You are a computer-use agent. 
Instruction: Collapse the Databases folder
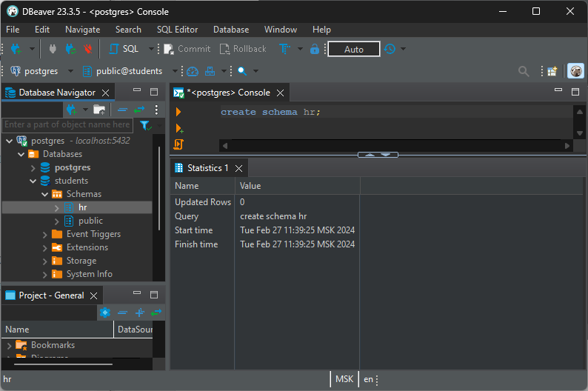coord(21,155)
